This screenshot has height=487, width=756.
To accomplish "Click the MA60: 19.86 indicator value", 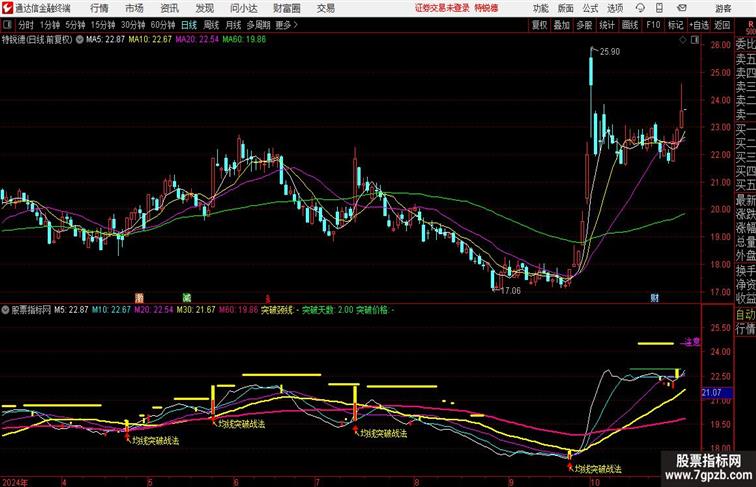I will pyautogui.click(x=244, y=40).
